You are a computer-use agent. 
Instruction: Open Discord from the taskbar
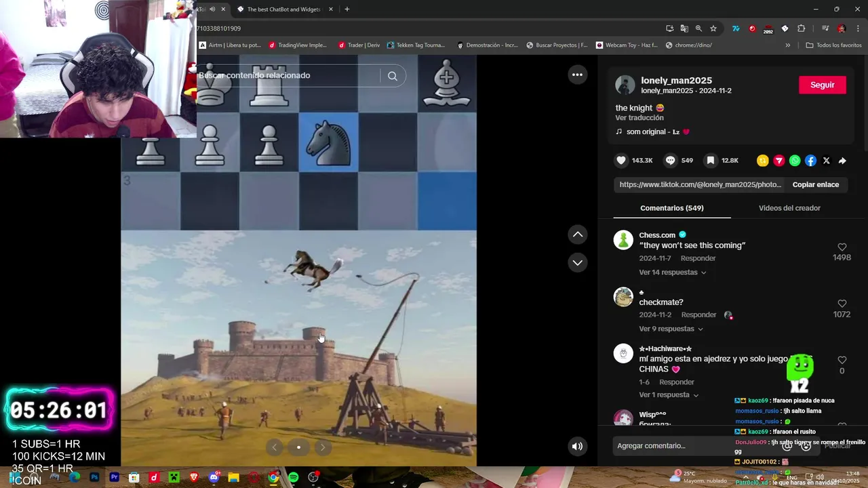[x=214, y=477]
